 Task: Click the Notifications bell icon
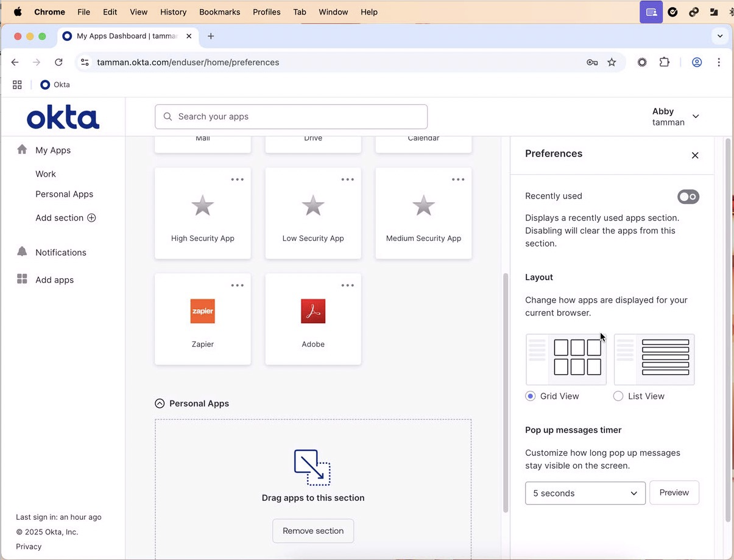point(22,252)
